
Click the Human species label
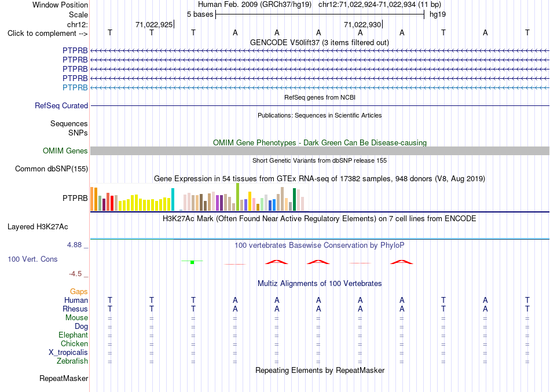click(76, 300)
